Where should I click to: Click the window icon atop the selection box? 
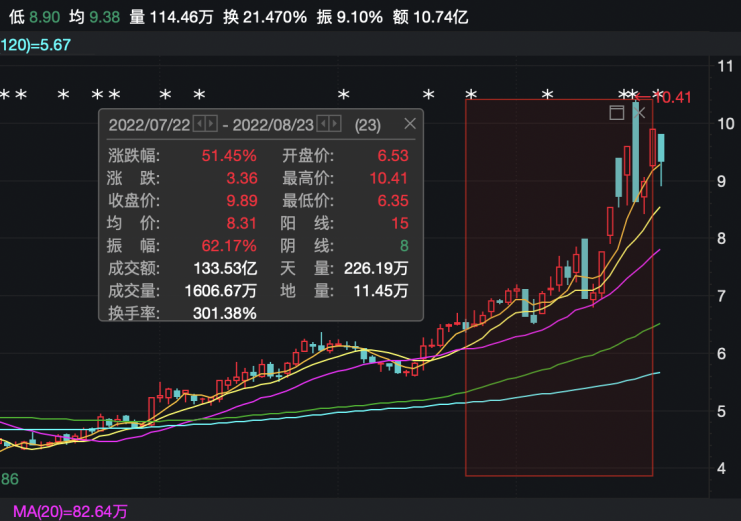point(617,113)
